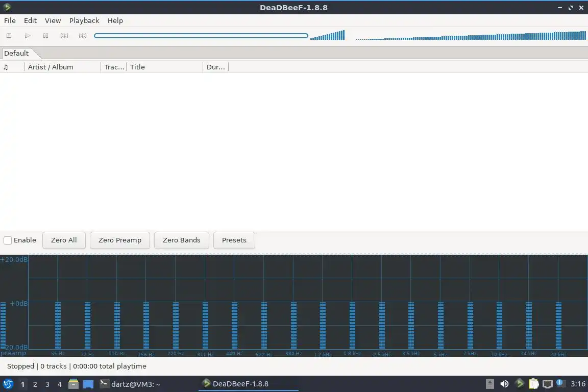The height and width of the screenshot is (392, 588).
Task: Adjust the 110 Hz equalizer band
Action: tap(117, 326)
